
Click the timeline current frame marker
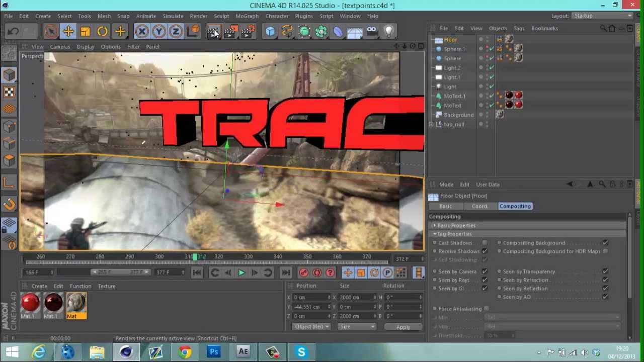[x=195, y=258]
